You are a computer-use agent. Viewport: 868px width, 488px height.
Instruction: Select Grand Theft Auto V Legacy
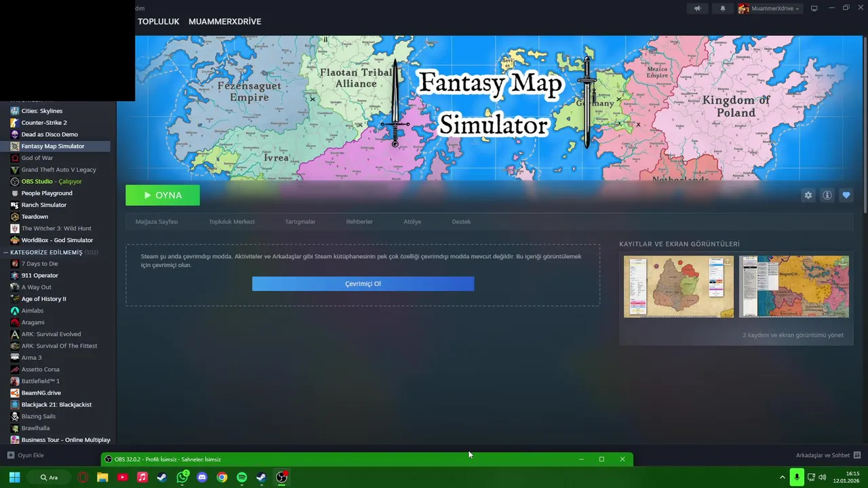58,169
